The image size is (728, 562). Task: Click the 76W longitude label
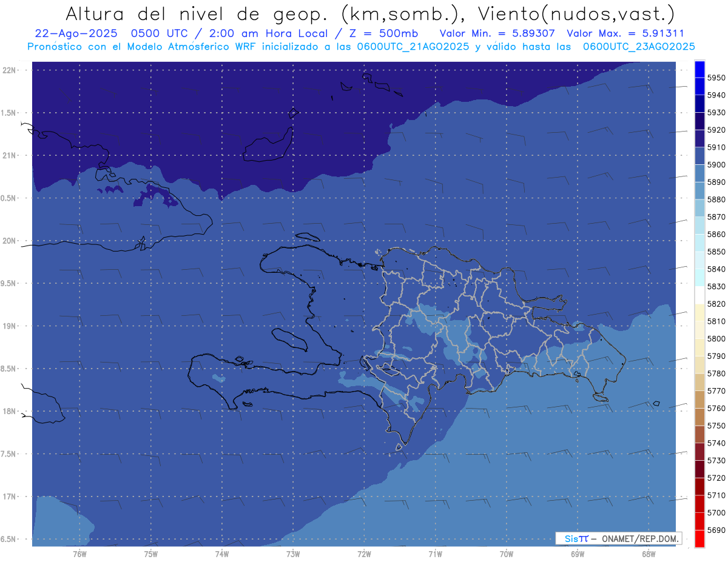(79, 554)
